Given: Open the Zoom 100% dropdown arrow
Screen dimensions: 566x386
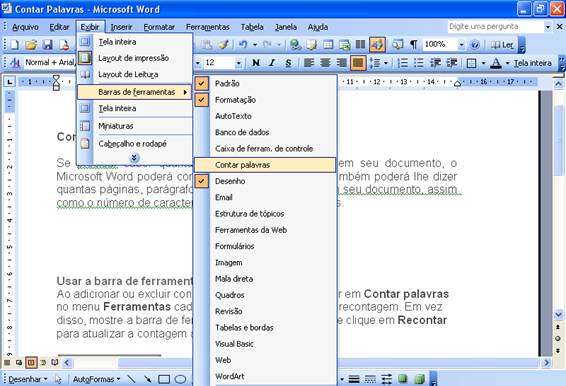Looking at the screenshot, I should point(461,45).
